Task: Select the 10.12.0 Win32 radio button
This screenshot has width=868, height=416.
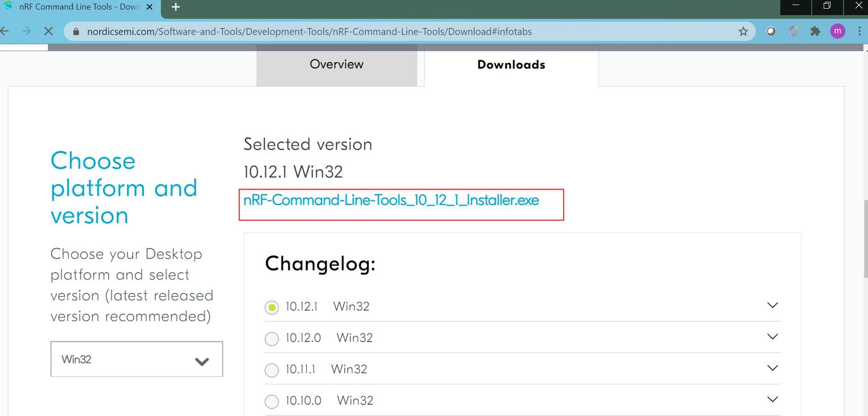Action: (272, 339)
